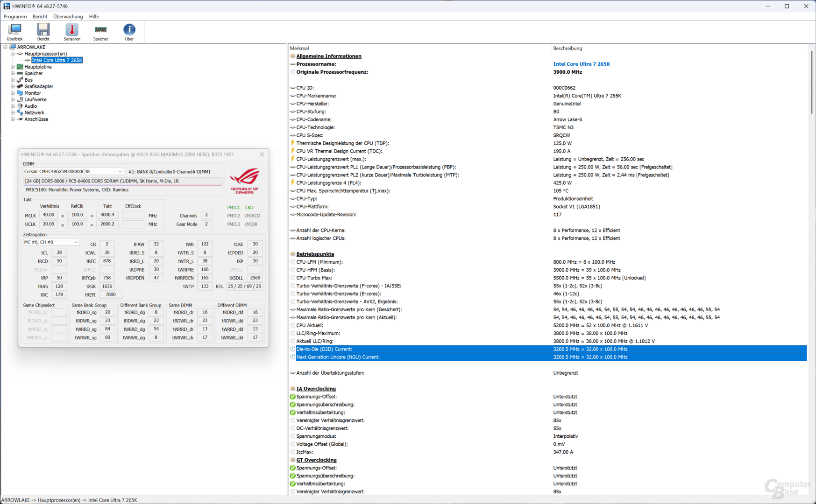816x504 pixels.
Task: Click the PMIC1 label in timings dialog
Action: point(233,207)
